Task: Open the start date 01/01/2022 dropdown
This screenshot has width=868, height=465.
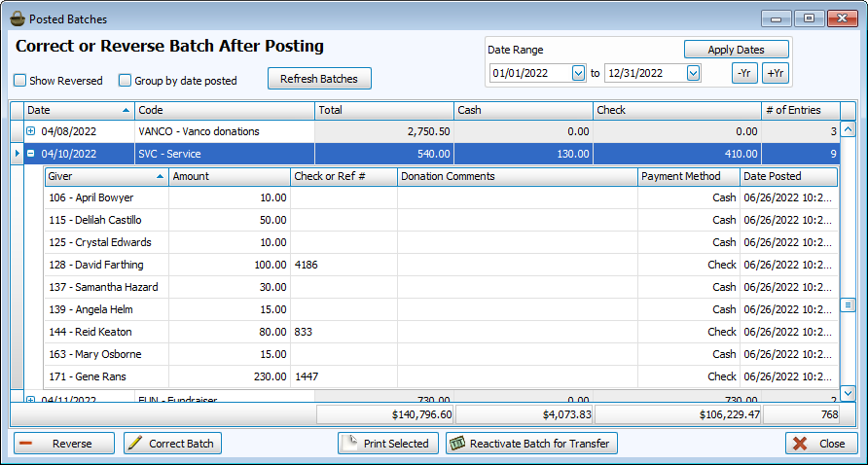Action: [x=579, y=73]
